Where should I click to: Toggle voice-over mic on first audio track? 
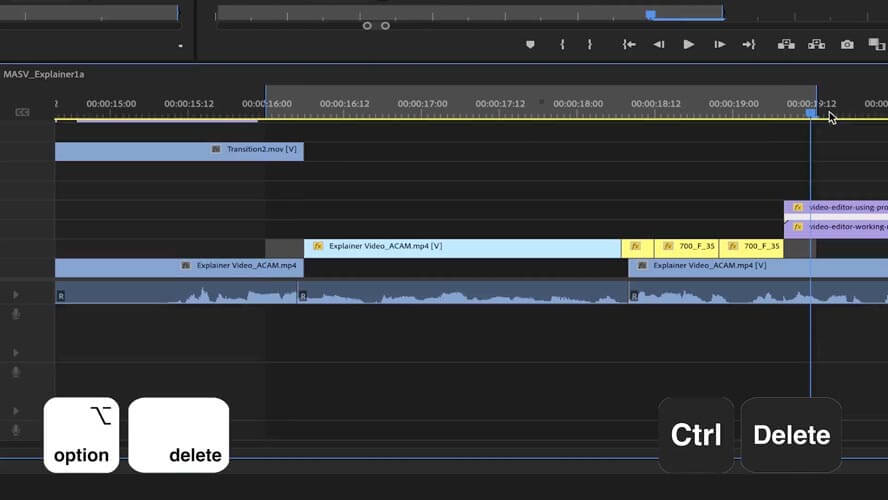[16, 314]
